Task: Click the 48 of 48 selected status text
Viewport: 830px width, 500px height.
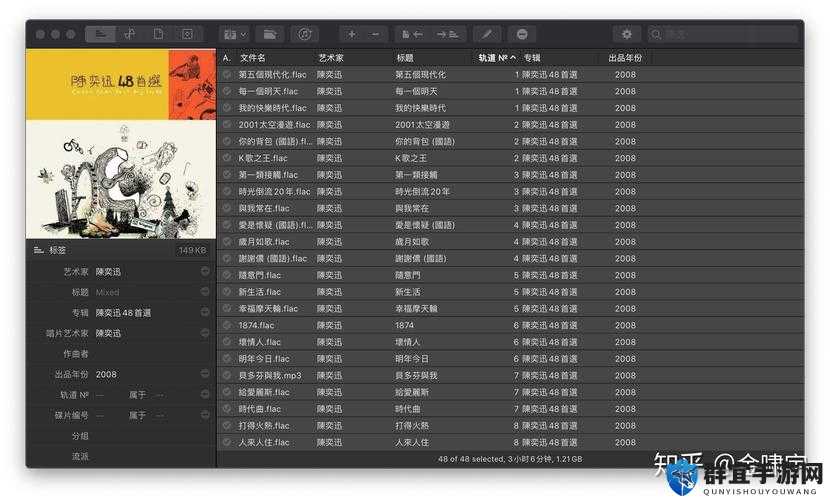Action: [510, 459]
